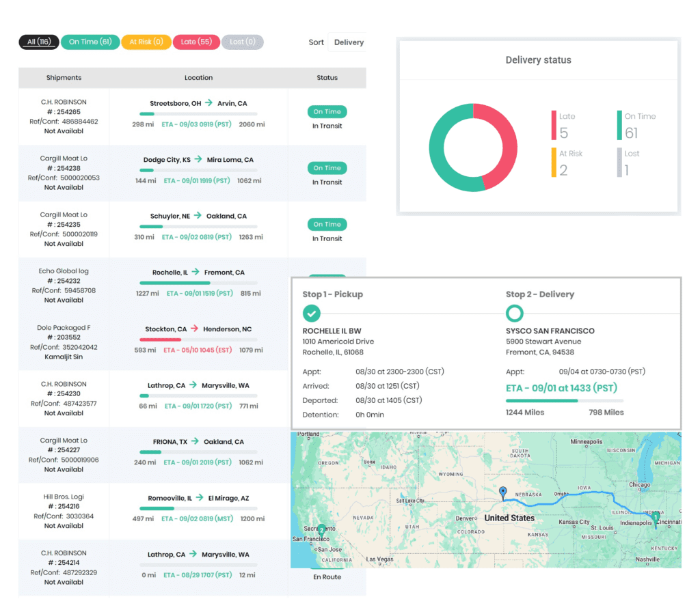This screenshot has height=612, width=700.
Task: Toggle the At Risk (0) filter
Action: (146, 42)
